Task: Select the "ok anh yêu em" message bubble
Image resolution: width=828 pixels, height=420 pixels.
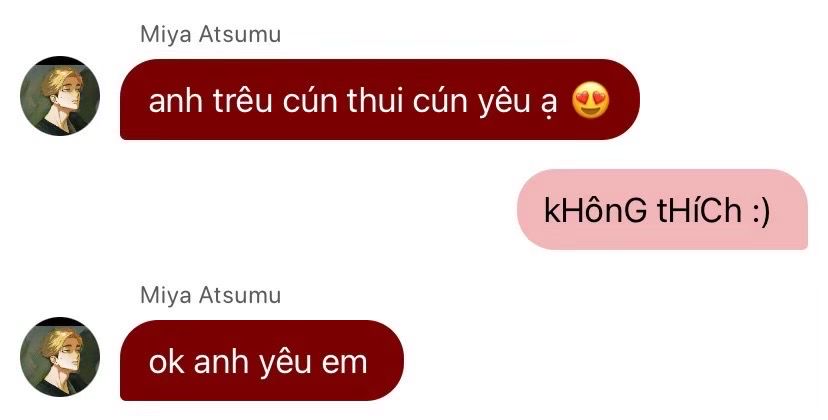Action: click(x=262, y=360)
